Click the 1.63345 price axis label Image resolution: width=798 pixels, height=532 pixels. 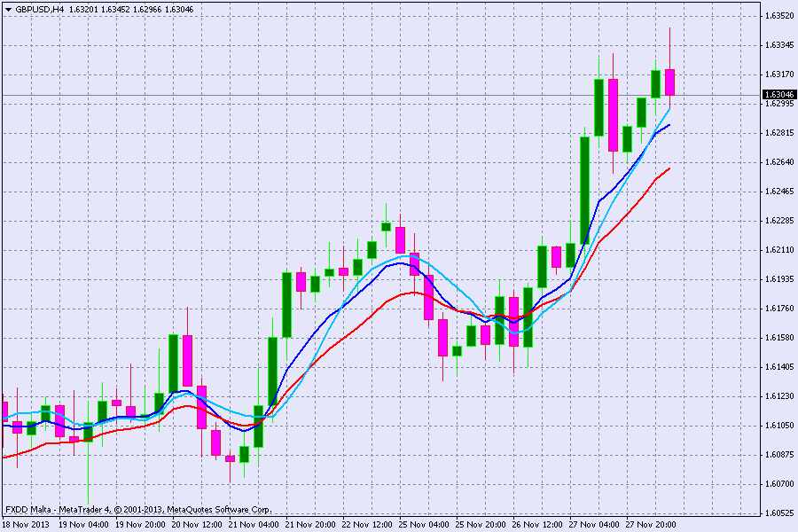[778, 44]
